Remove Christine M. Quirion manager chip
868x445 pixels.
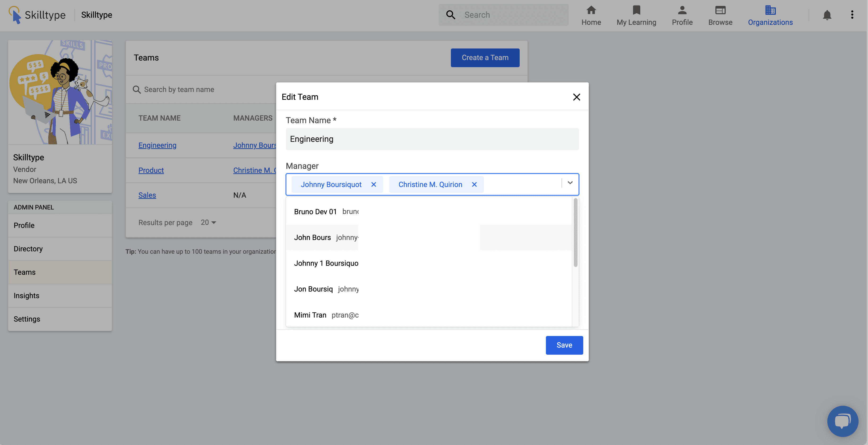point(474,184)
